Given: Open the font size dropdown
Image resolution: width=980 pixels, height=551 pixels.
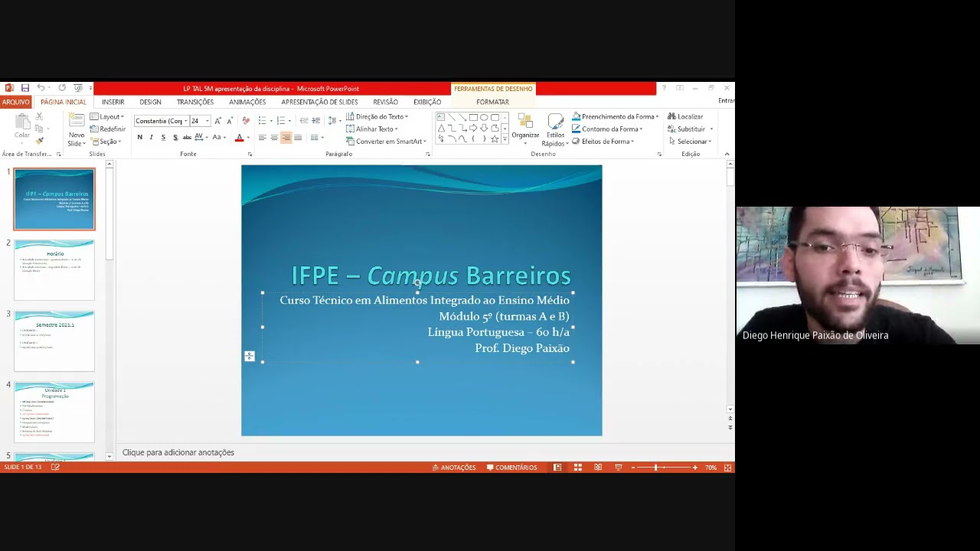Looking at the screenshot, I should 207,121.
